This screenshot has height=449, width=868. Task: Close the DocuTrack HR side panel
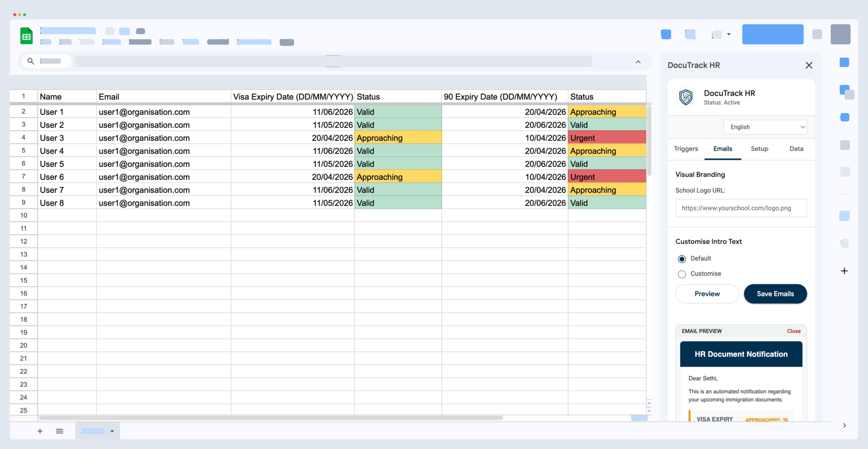click(809, 65)
